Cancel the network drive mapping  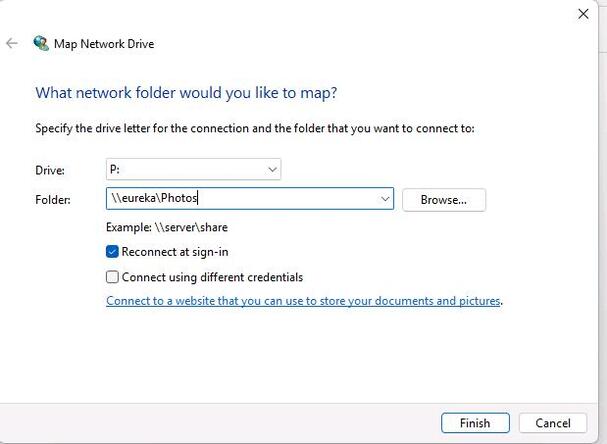553,423
